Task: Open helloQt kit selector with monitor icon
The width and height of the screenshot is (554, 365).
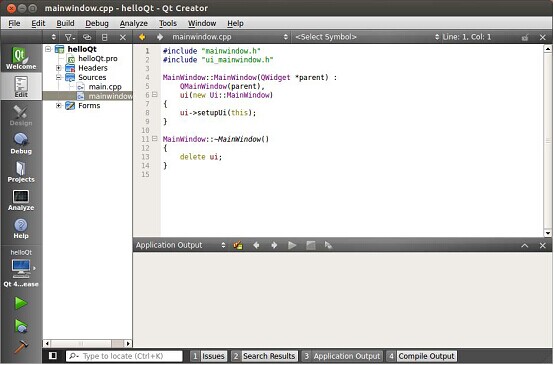Action: point(21,268)
